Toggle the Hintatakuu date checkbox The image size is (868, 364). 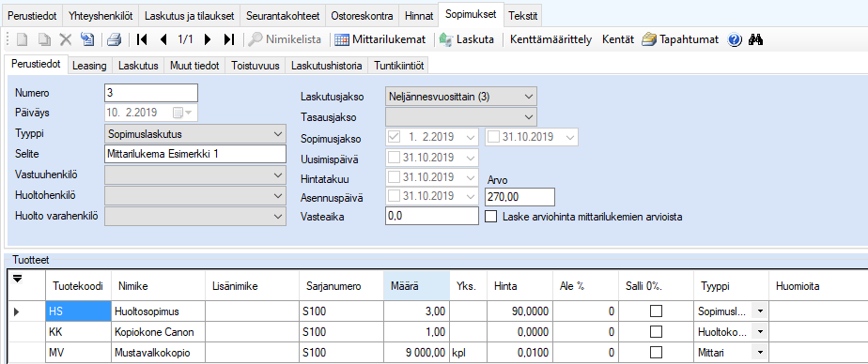pos(395,177)
